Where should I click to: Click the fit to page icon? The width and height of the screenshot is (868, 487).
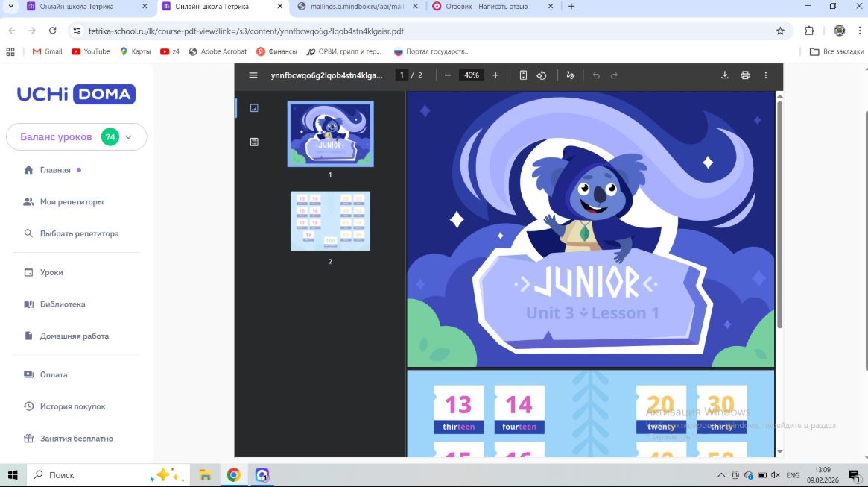[523, 75]
